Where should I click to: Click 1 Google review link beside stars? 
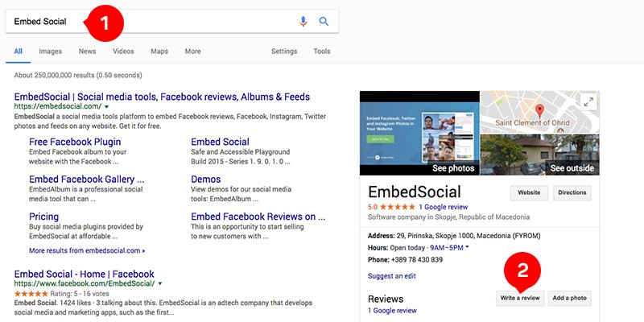(444, 207)
